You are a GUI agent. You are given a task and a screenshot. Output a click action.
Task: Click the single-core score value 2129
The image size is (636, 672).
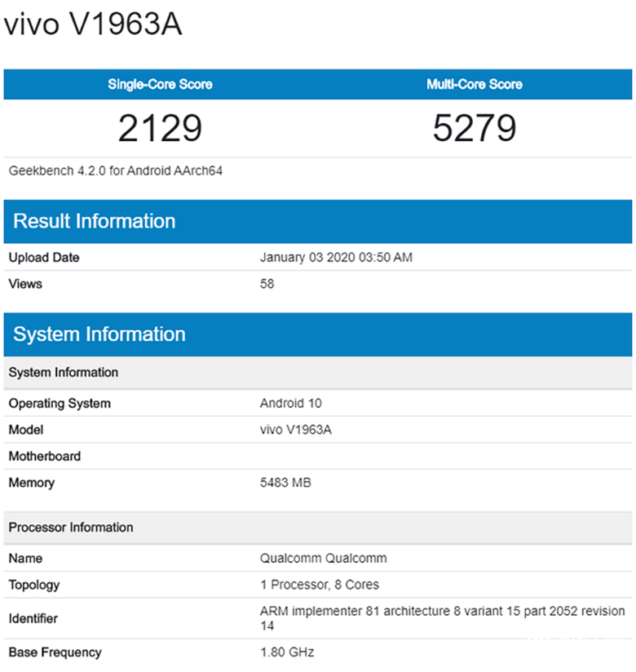tap(160, 128)
